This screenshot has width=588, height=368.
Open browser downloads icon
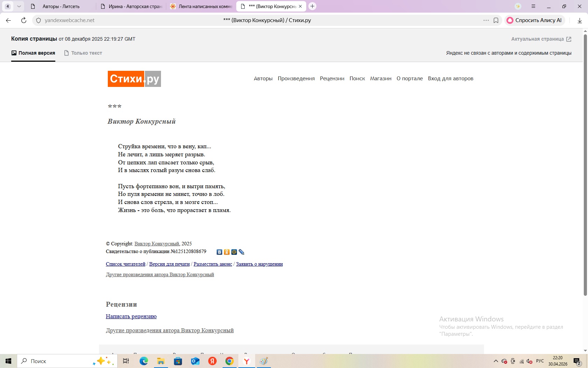580,20
